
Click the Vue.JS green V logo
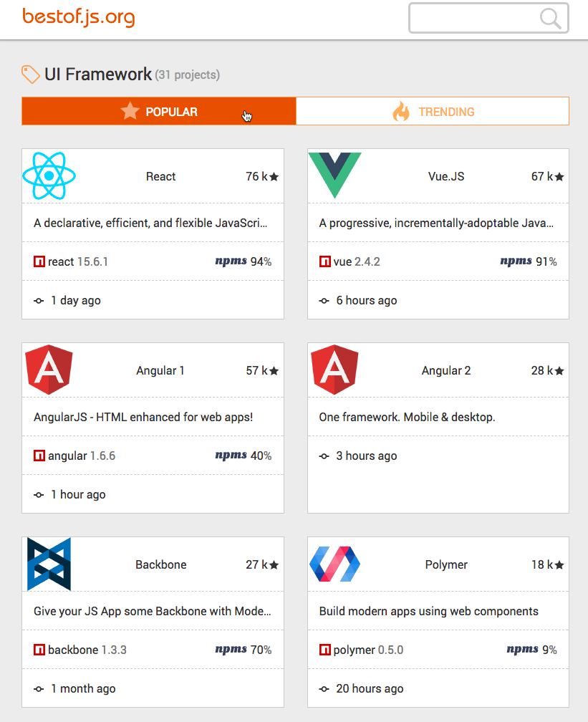click(334, 175)
